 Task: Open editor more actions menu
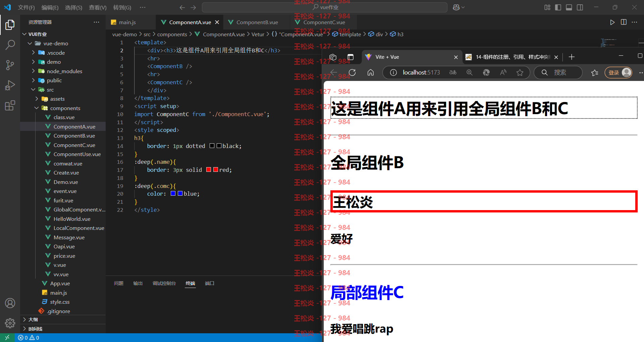(x=634, y=22)
